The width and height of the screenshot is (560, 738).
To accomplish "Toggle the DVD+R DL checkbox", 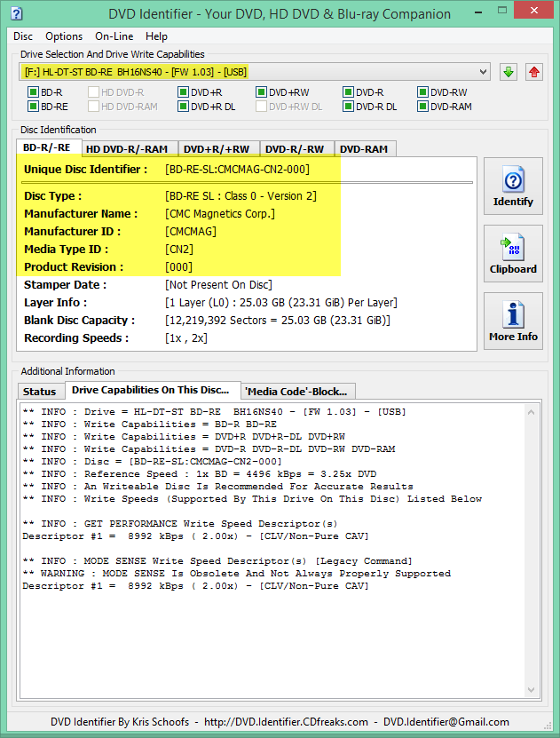I will coord(183,107).
